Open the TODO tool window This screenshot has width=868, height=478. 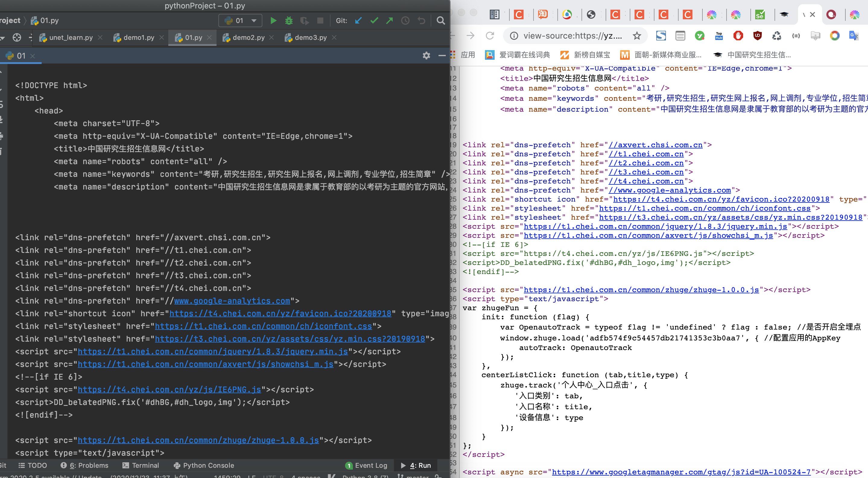(33, 465)
